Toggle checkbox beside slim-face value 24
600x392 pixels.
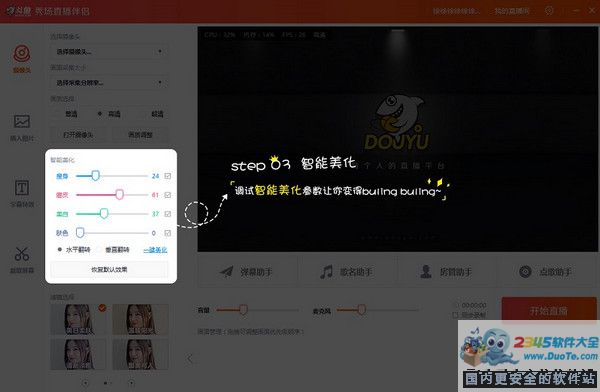click(168, 176)
